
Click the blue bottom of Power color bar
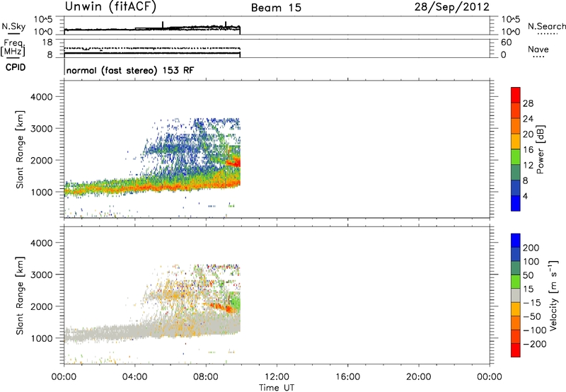pyautogui.click(x=516, y=203)
